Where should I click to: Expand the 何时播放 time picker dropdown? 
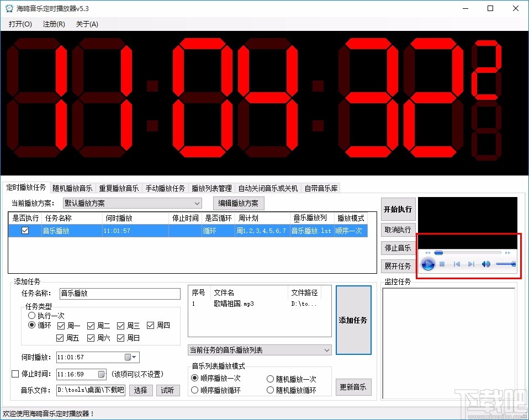point(134,357)
